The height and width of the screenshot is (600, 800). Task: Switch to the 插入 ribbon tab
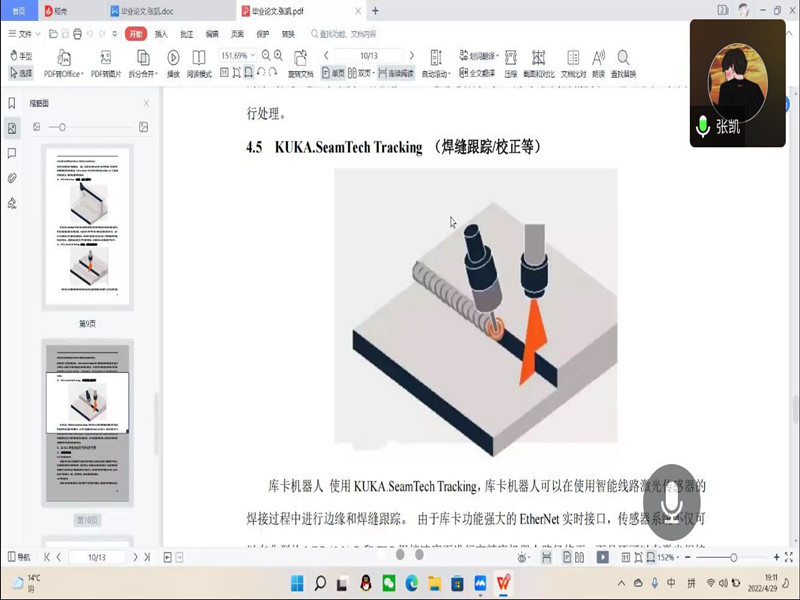click(x=160, y=34)
